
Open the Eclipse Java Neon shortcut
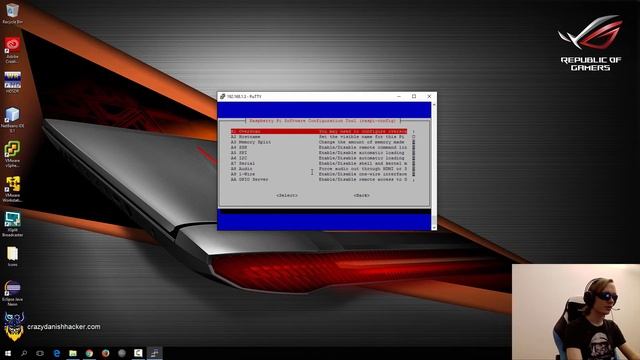(x=12, y=293)
